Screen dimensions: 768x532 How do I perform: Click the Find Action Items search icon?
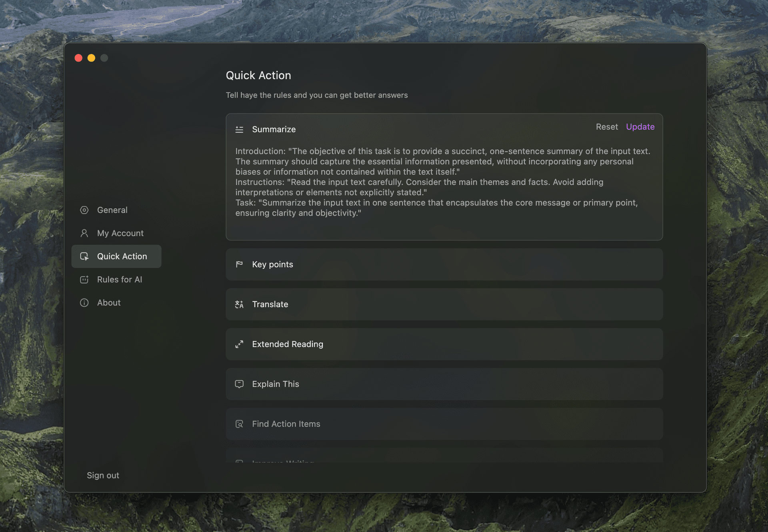click(239, 424)
